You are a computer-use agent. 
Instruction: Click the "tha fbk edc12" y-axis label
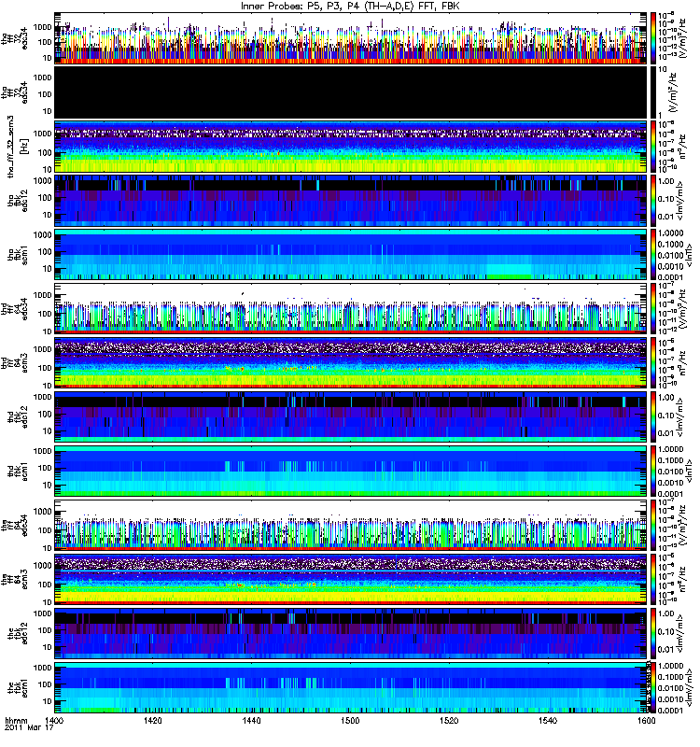[18, 201]
